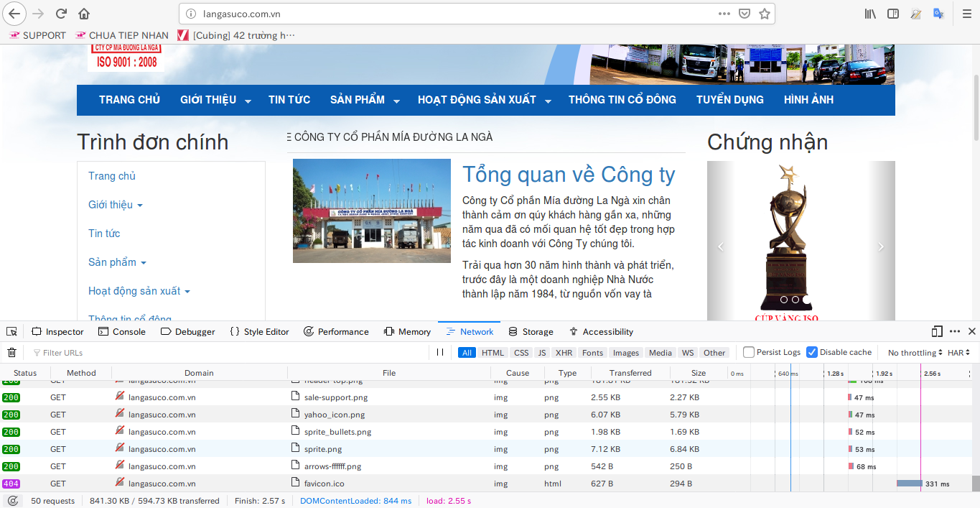Open TUYỂN DỤNG nav link
This screenshot has height=508, width=980.
pyautogui.click(x=730, y=100)
